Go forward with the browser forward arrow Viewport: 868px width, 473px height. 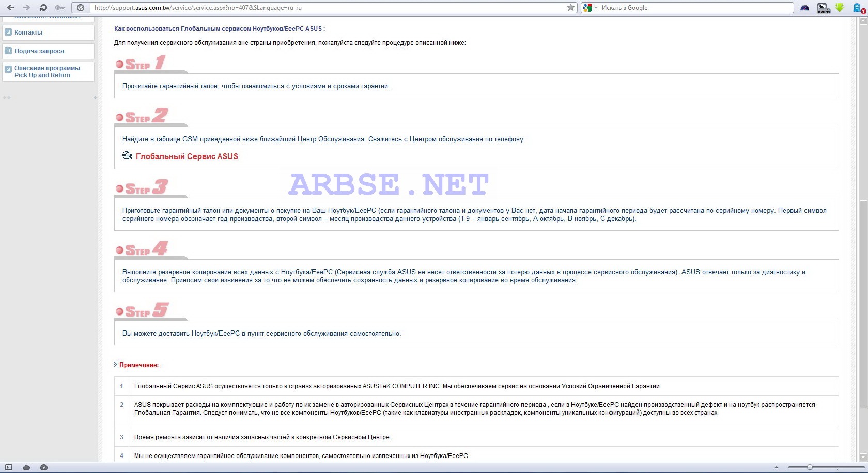point(27,8)
